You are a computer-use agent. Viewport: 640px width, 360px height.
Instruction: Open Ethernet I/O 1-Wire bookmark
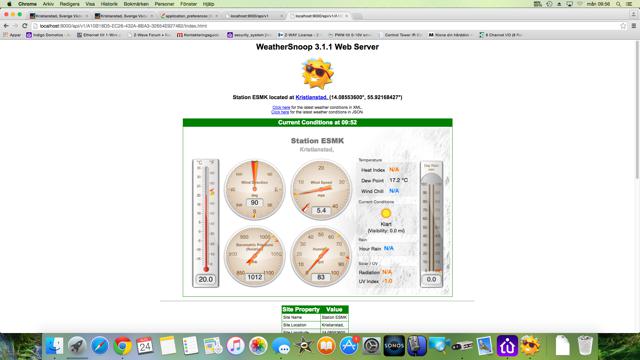coord(97,35)
